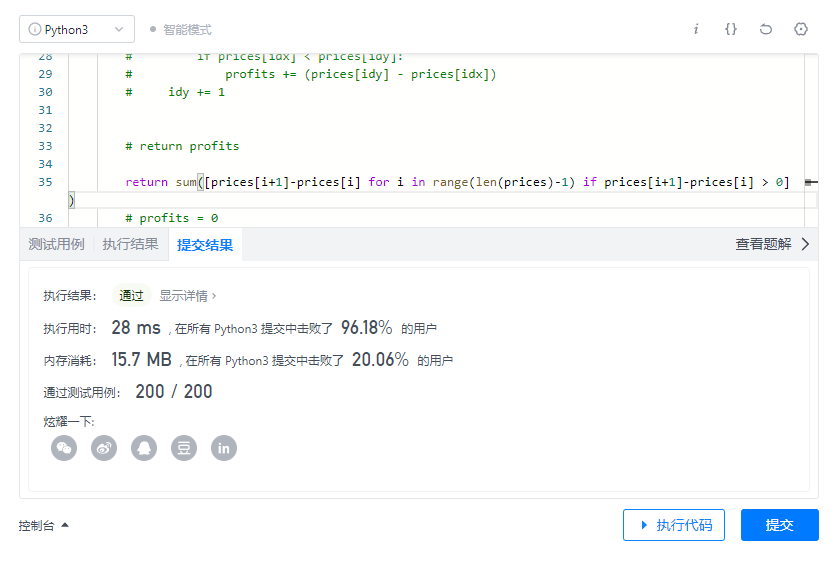Switch to the 测试用例 tab

click(x=56, y=245)
